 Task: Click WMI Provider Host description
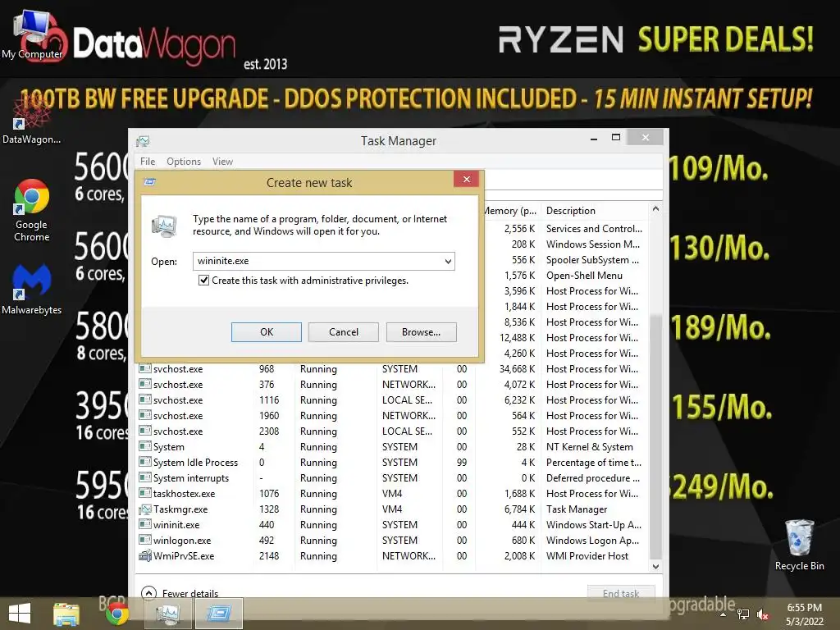point(587,556)
